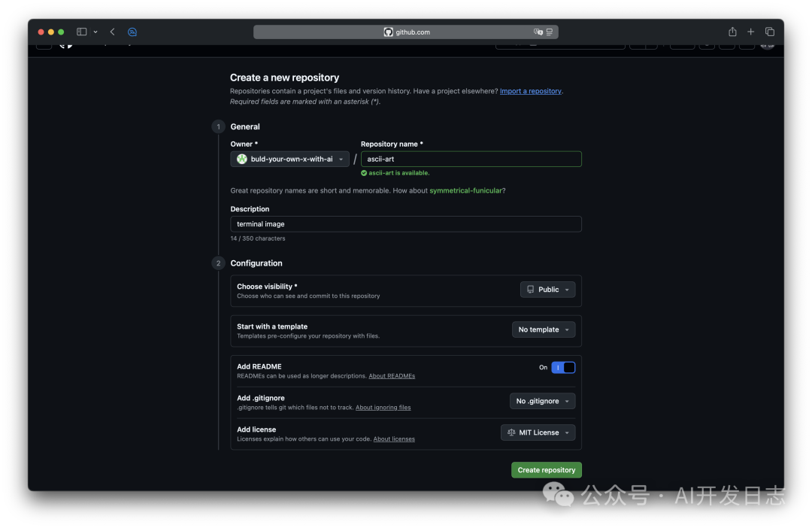Click the 'Add .gitignore' label
This screenshot has height=528, width=812.
260,398
